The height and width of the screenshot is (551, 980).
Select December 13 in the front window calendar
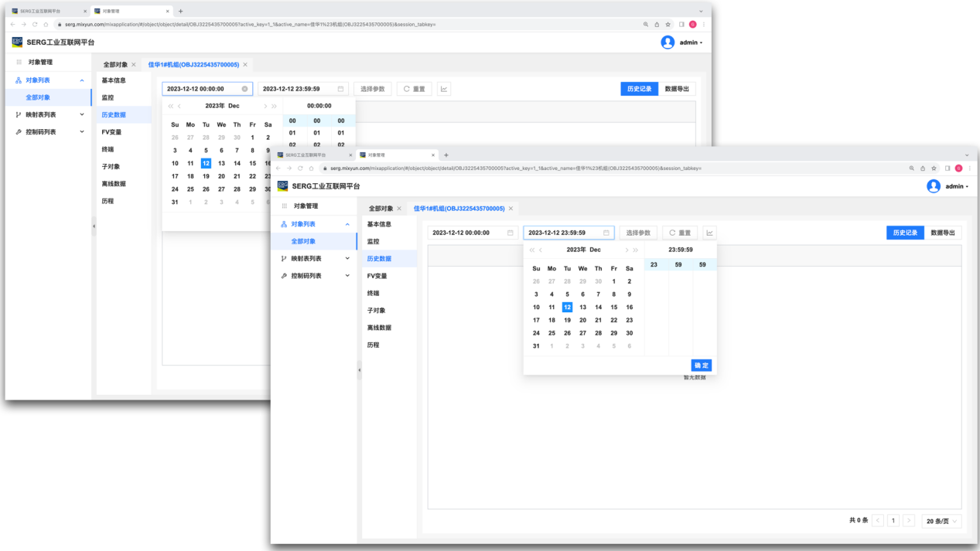(x=582, y=308)
